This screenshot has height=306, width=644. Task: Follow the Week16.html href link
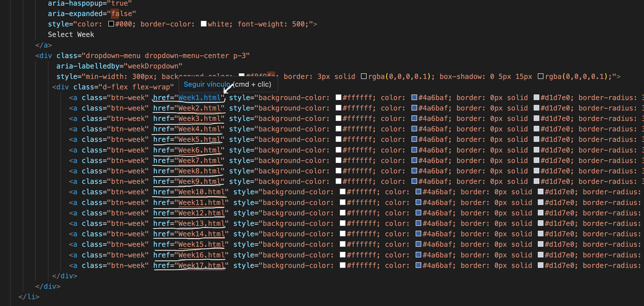tap(201, 255)
